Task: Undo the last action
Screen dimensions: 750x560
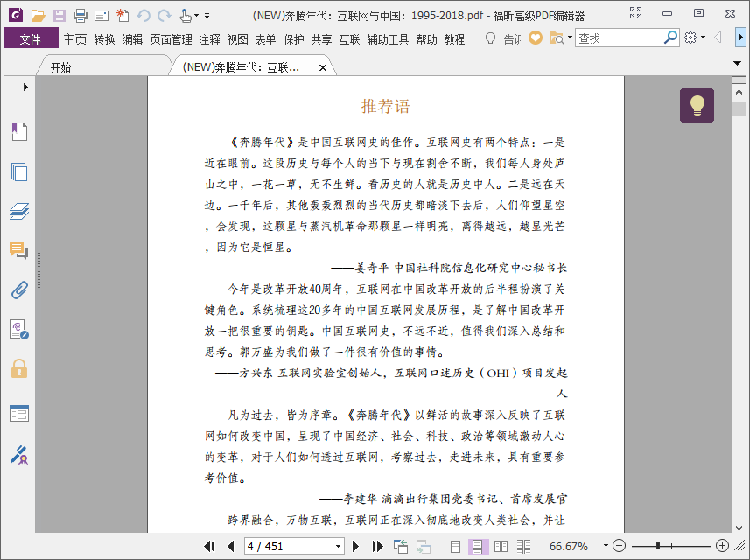Action: [x=143, y=16]
